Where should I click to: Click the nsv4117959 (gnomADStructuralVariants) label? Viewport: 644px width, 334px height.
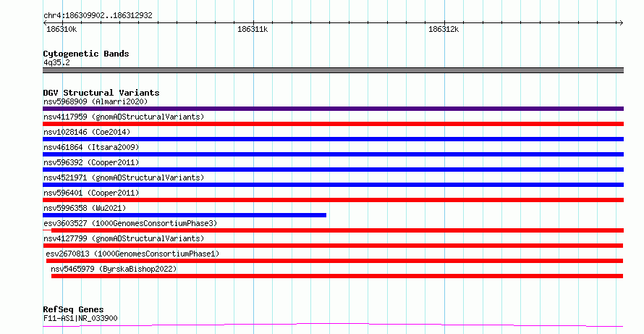pyautogui.click(x=124, y=117)
